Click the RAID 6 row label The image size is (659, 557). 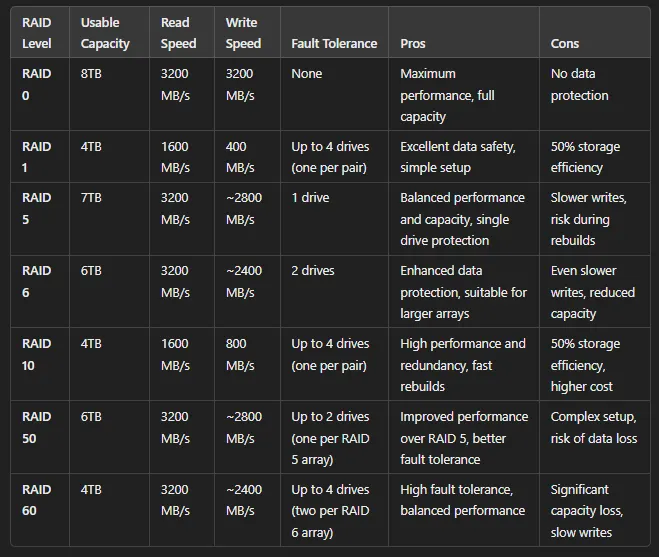(x=37, y=281)
